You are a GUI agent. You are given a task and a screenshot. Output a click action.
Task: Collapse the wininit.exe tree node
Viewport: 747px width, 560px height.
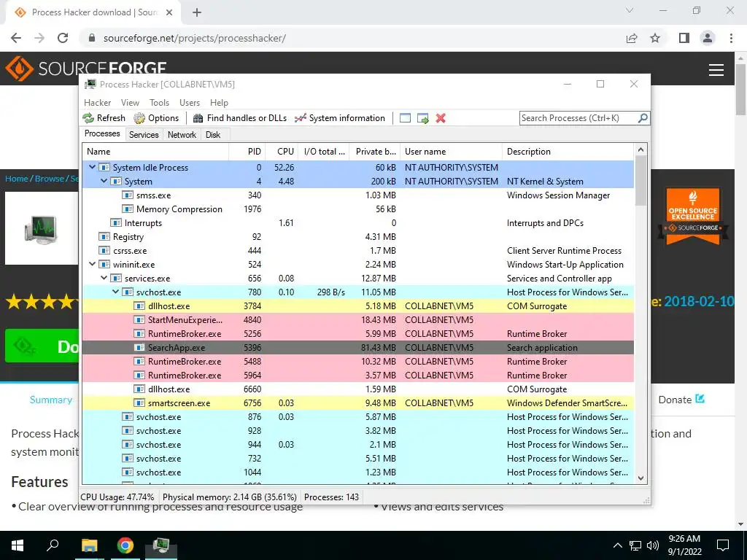92,264
